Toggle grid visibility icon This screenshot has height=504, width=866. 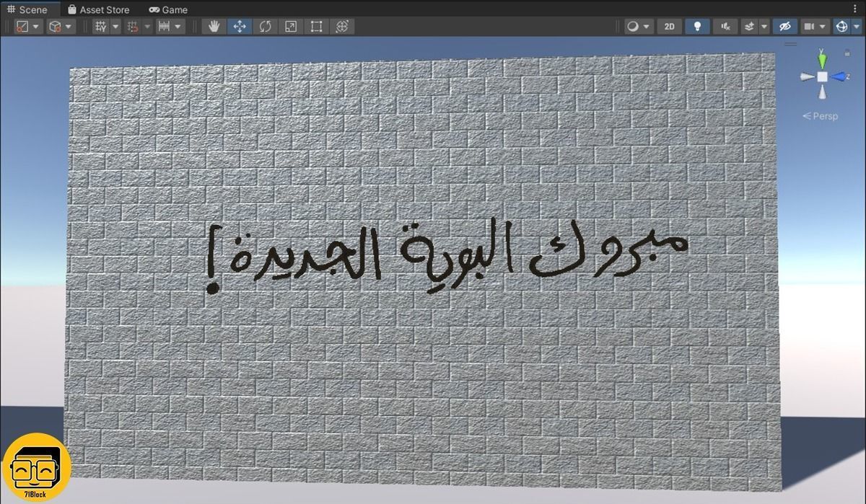[x=101, y=27]
